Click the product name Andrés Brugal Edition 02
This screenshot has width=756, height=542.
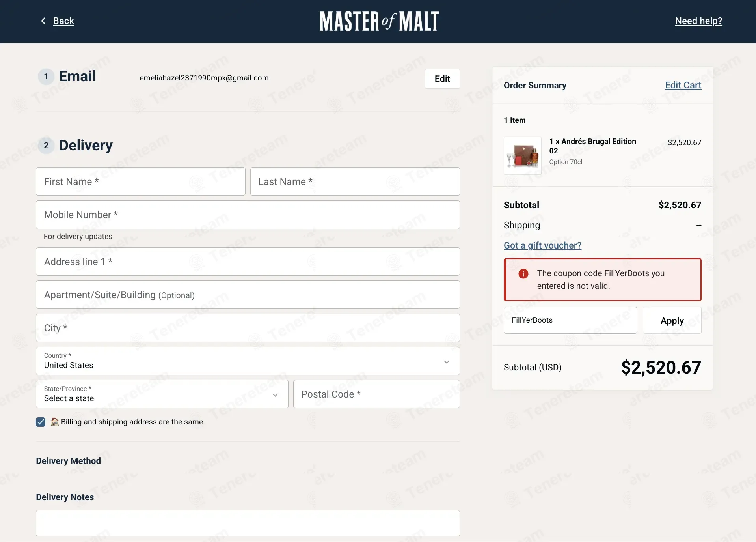592,146
